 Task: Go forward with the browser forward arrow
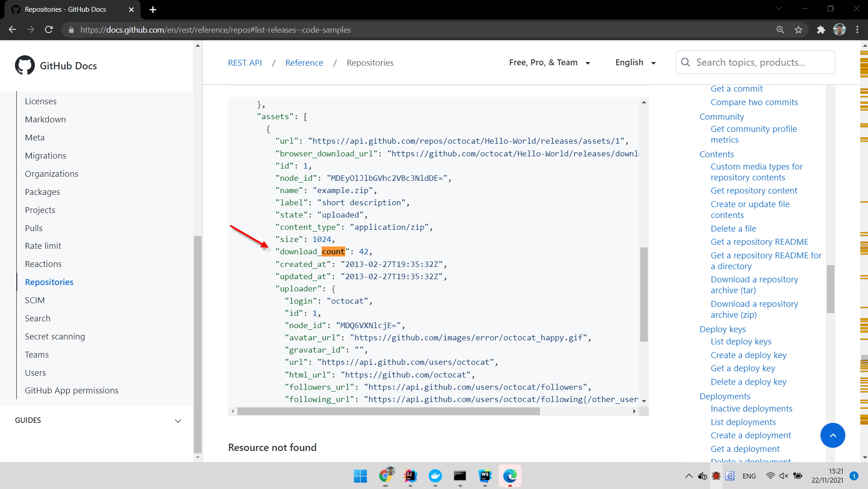pos(30,29)
